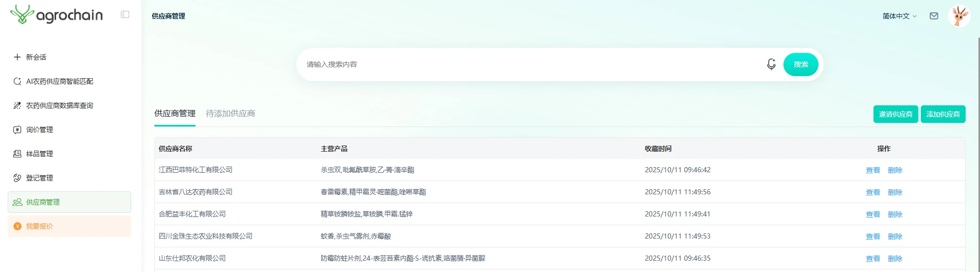Screen dimensions: 980x272
Task: Open messages via the envelope icon
Action: pyautogui.click(x=934, y=16)
